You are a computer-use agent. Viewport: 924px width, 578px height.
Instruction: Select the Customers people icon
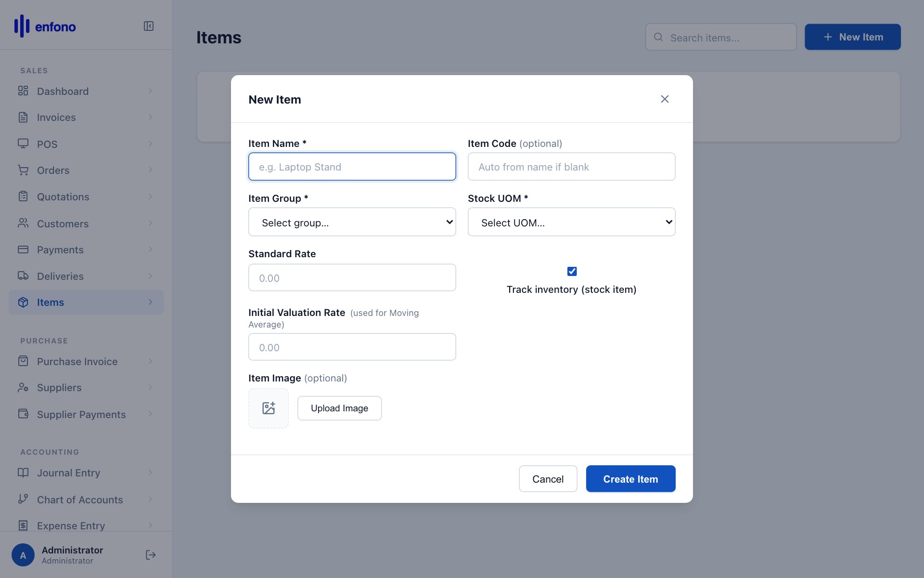[x=24, y=223]
